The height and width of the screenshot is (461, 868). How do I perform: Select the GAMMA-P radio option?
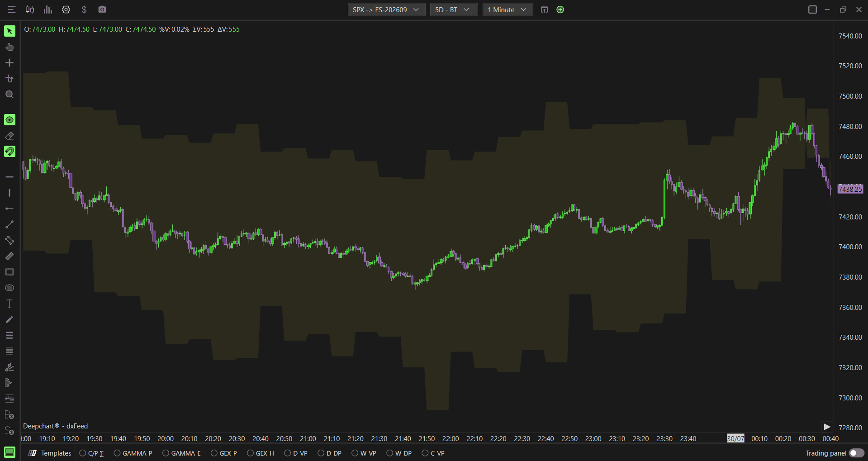pyautogui.click(x=133, y=453)
